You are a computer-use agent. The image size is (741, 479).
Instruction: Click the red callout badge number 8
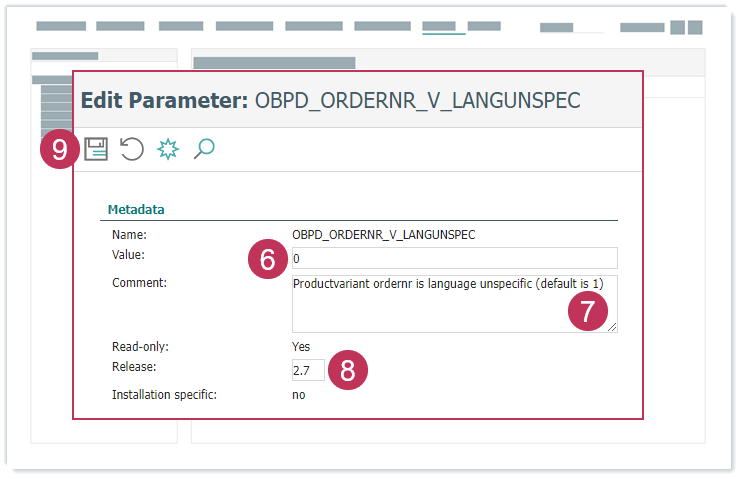[348, 371]
